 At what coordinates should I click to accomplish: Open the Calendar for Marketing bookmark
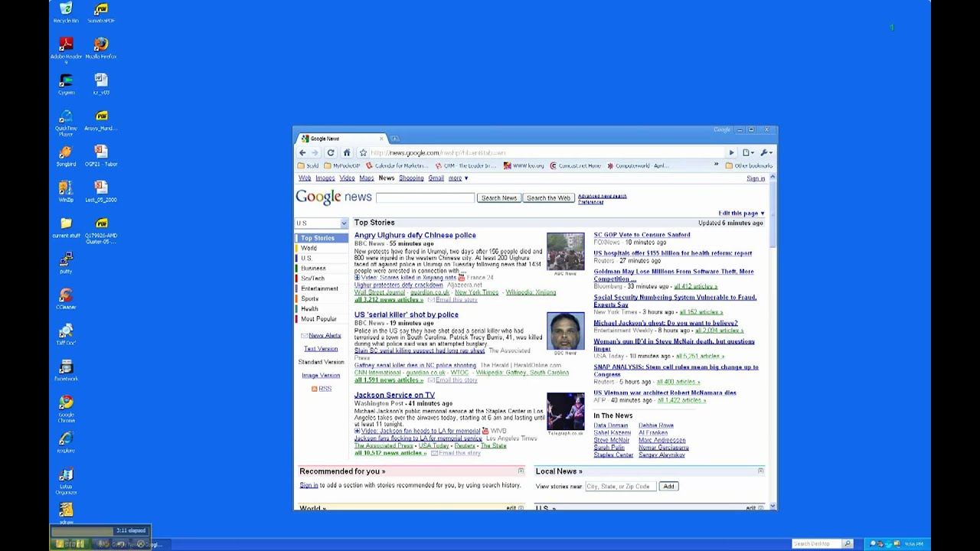pyautogui.click(x=397, y=165)
